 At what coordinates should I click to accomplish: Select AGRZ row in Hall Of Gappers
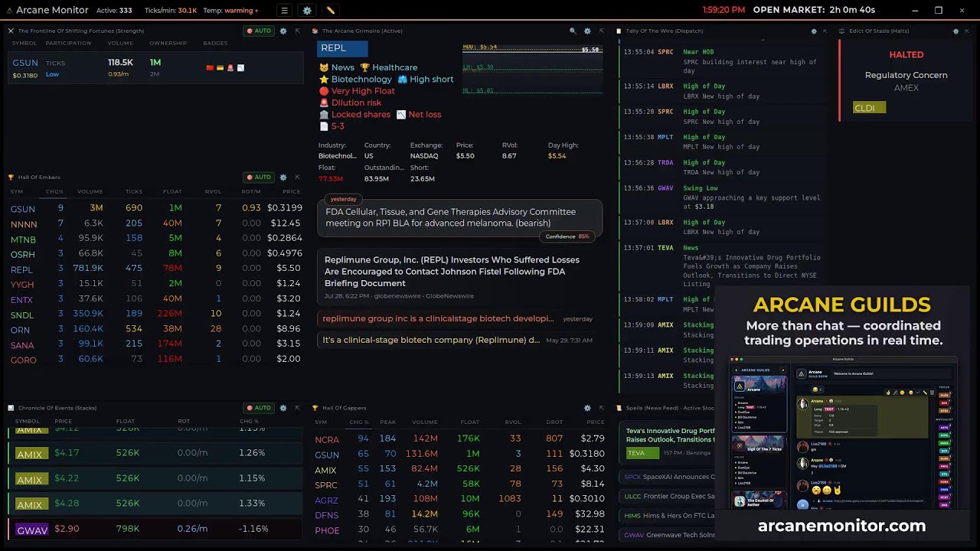459,499
